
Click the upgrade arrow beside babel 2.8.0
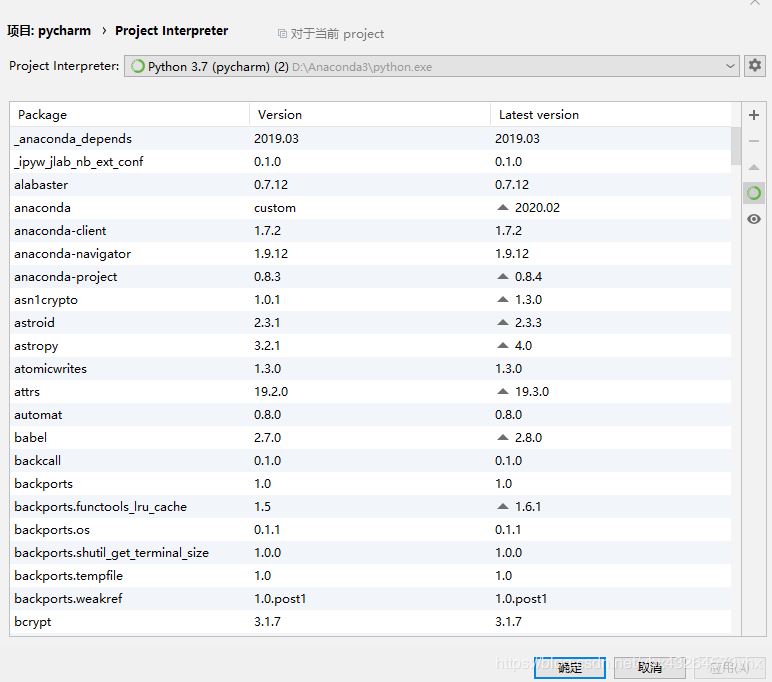[x=503, y=437]
